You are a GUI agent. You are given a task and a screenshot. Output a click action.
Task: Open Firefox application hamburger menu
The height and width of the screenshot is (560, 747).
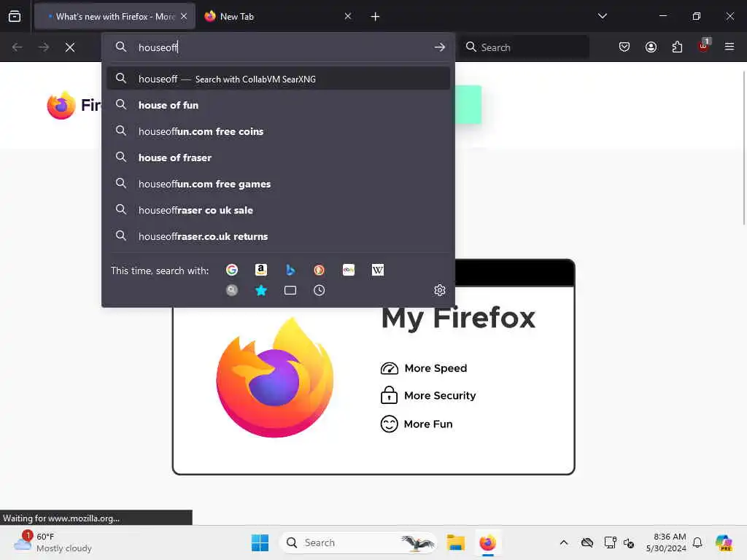point(729,47)
